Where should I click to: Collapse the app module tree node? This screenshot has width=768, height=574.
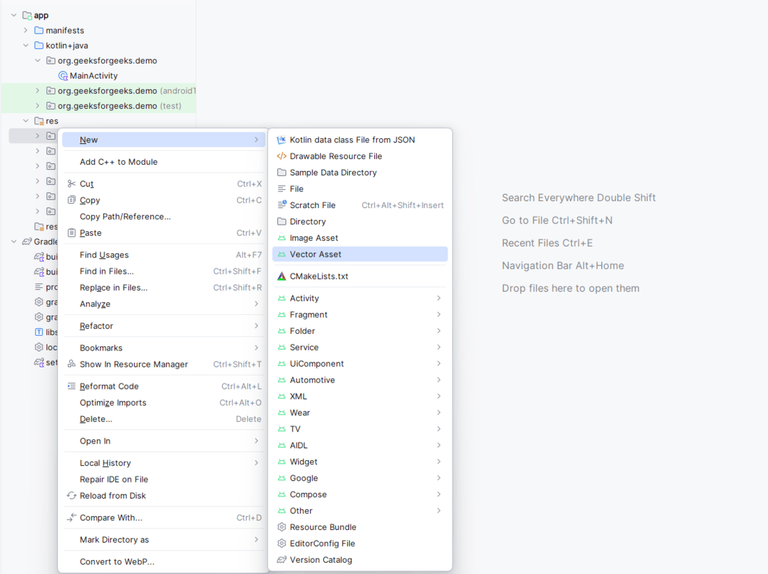(x=14, y=15)
